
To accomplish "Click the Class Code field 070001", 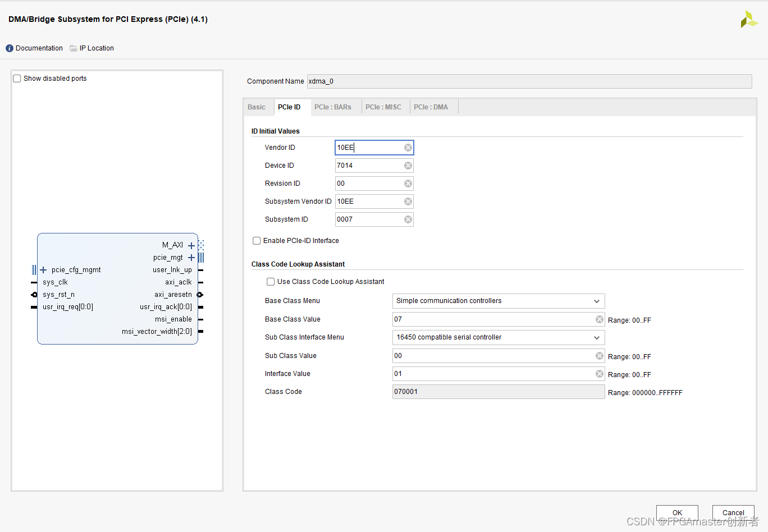I will [x=499, y=392].
